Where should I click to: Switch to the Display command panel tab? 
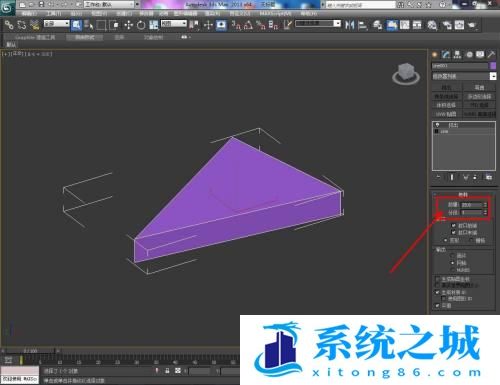pyautogui.click(x=480, y=55)
